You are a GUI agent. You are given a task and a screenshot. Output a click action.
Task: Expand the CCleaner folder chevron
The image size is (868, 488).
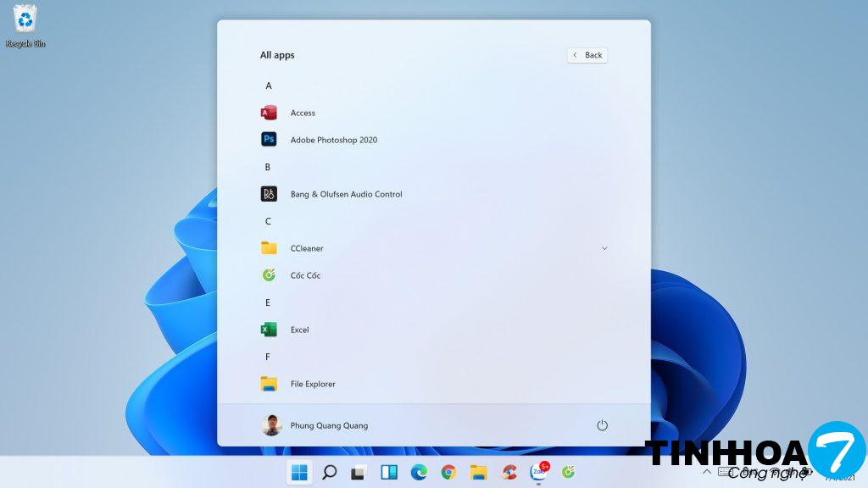(604, 248)
